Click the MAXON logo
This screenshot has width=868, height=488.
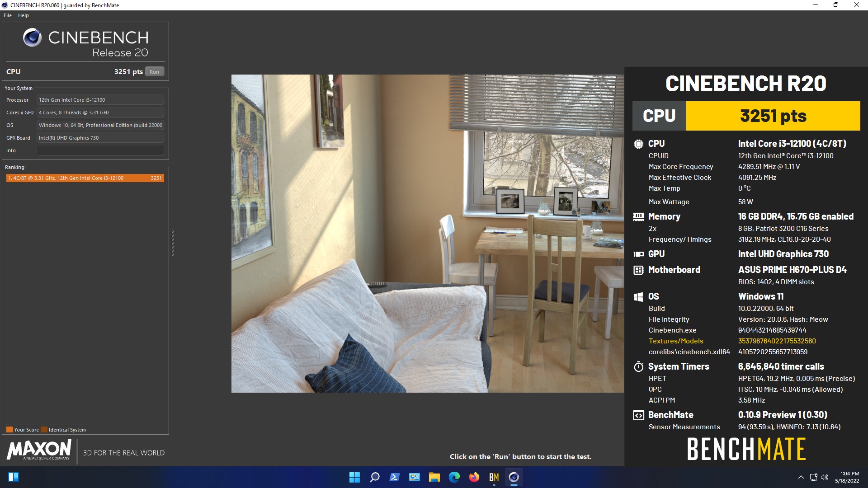click(x=39, y=450)
